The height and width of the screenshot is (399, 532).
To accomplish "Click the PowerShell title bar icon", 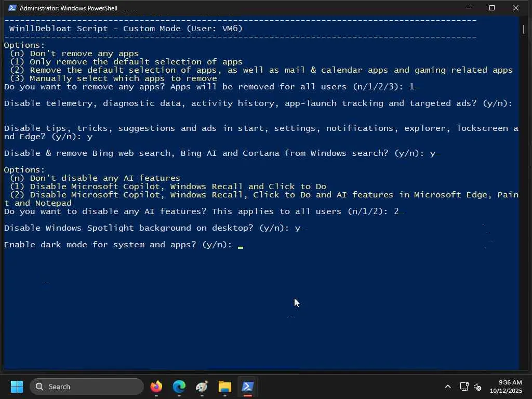I will pyautogui.click(x=12, y=8).
